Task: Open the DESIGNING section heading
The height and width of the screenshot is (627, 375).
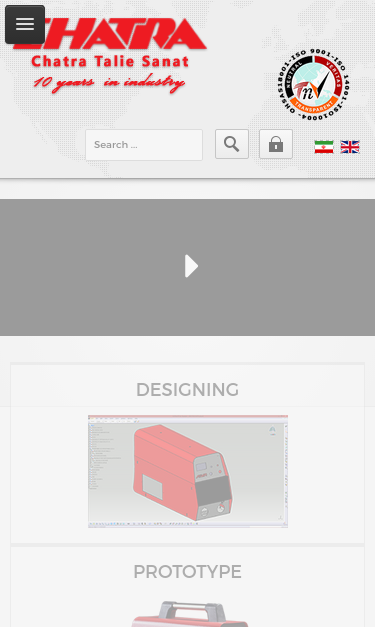Action: [x=188, y=389]
